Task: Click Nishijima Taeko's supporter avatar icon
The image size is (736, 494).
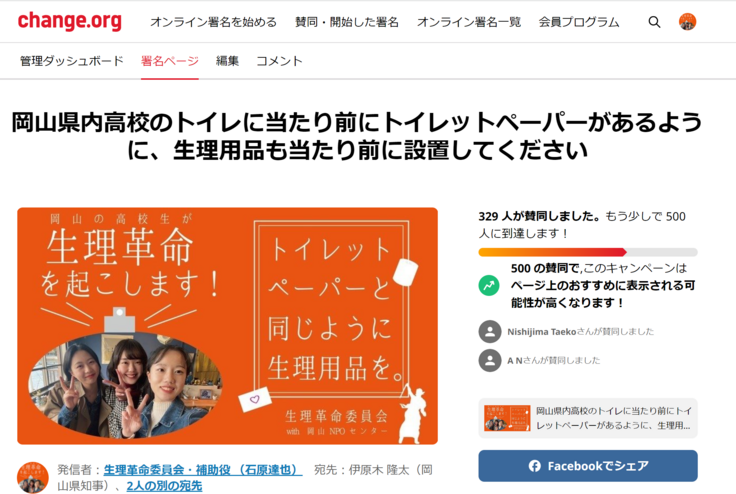Action: 490,332
